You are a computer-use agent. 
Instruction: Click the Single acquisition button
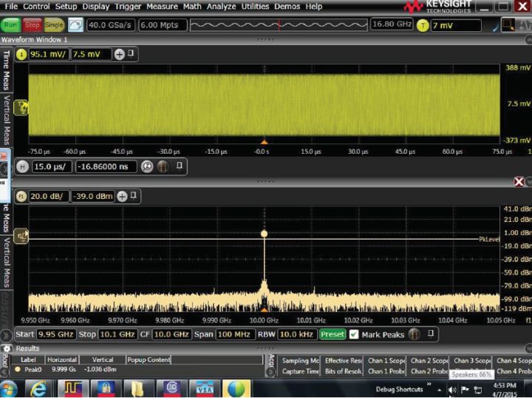pos(54,25)
